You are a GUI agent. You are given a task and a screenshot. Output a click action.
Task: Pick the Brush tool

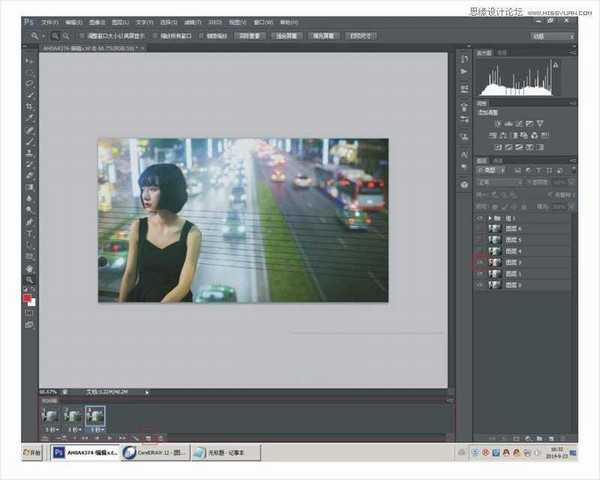(29, 141)
